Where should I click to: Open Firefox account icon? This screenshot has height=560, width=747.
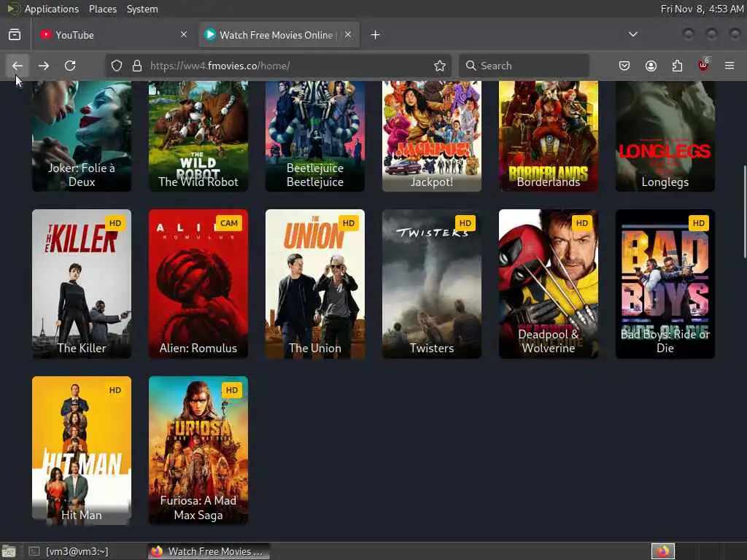click(x=651, y=66)
